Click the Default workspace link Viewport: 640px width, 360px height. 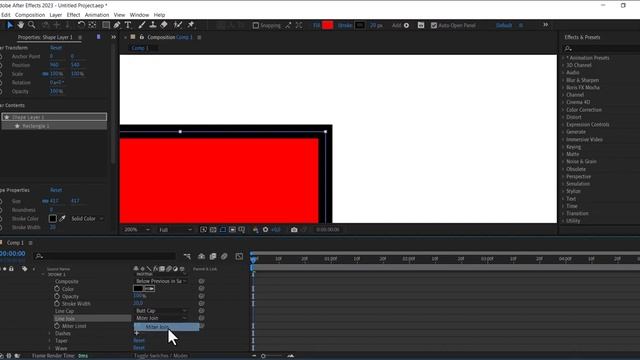[x=504, y=25]
